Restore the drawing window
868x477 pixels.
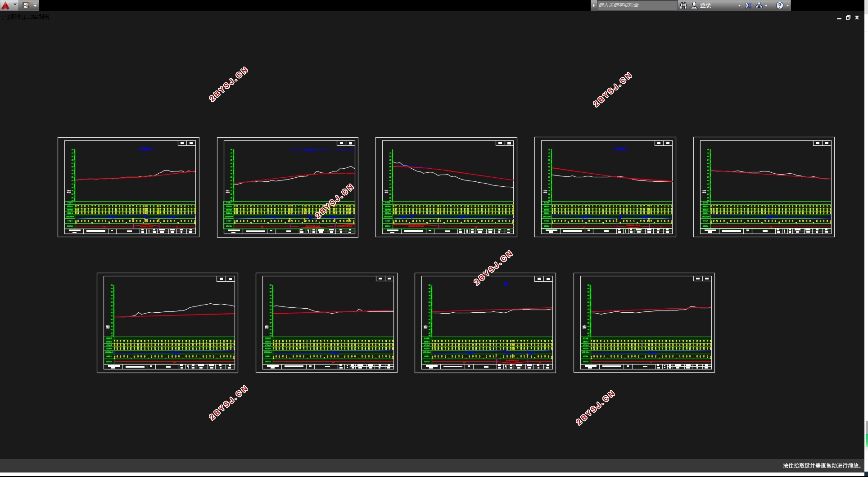coord(848,18)
